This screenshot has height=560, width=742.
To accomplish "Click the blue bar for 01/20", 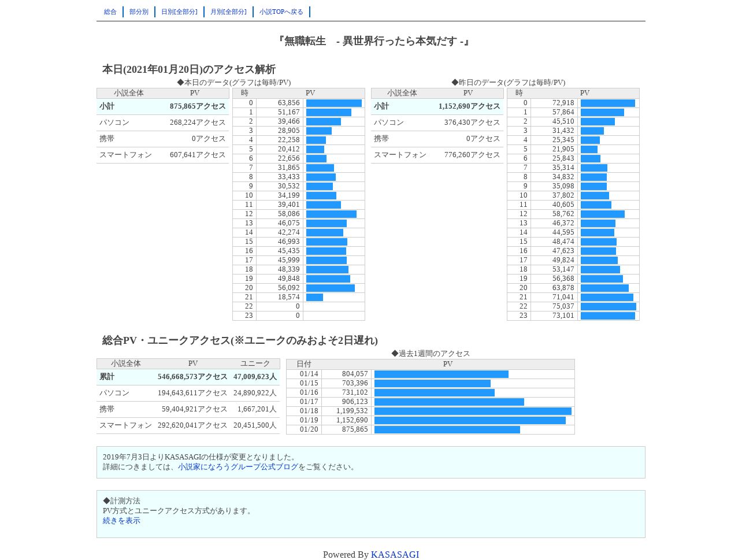I will coord(447,430).
